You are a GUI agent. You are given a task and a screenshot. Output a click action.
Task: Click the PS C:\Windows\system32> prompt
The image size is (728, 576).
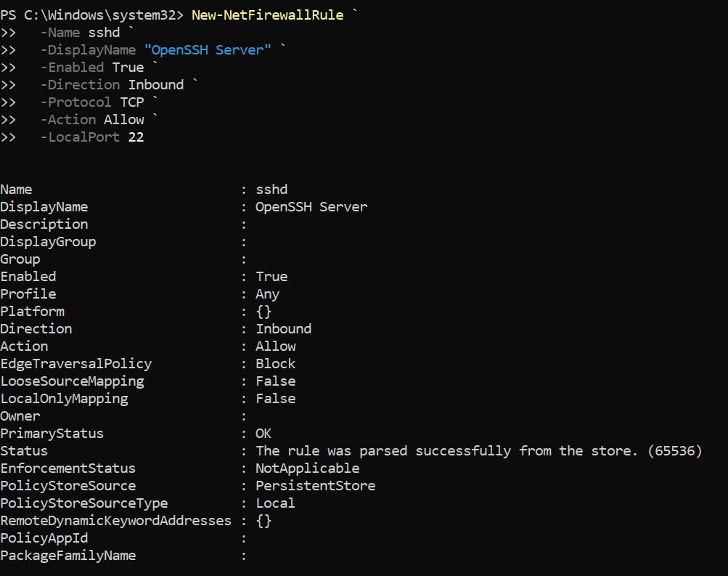[x=92, y=15]
